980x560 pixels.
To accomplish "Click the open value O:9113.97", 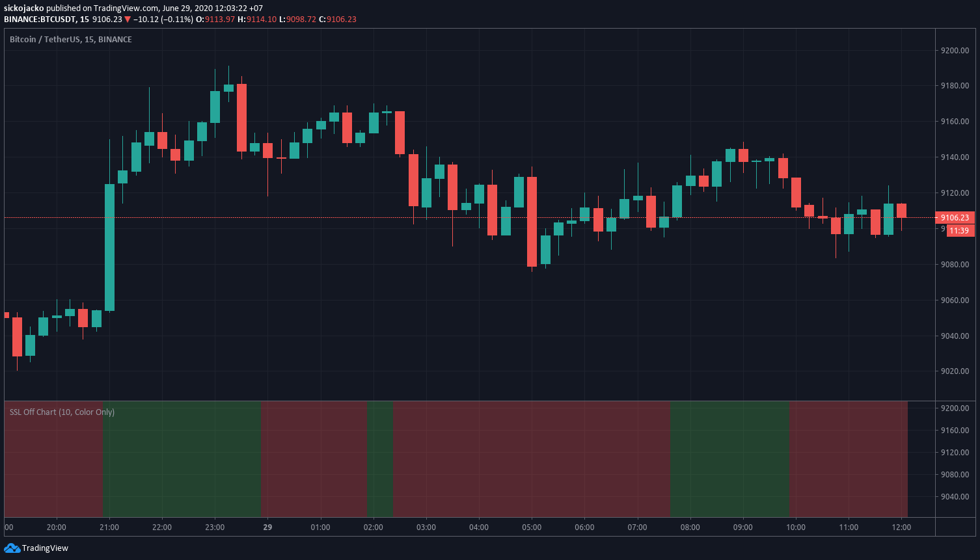I will tap(215, 19).
